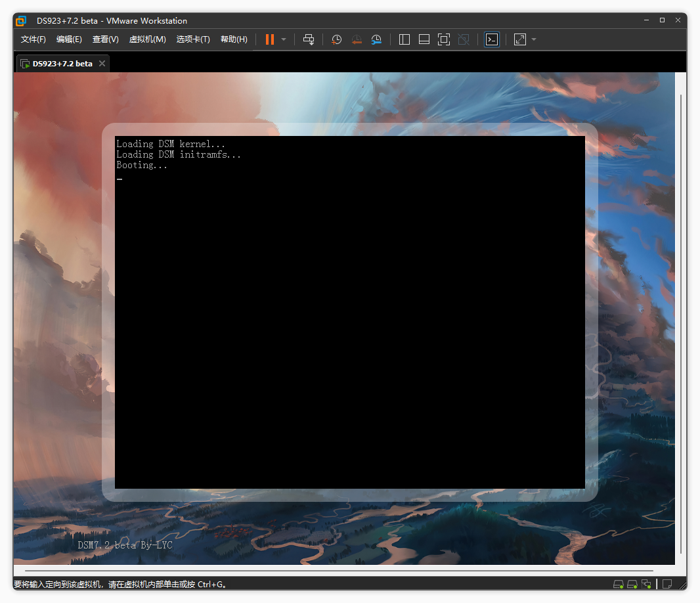The width and height of the screenshot is (700, 603).
Task: Click the Send Ctrl+Alt+Del icon
Action: click(309, 39)
